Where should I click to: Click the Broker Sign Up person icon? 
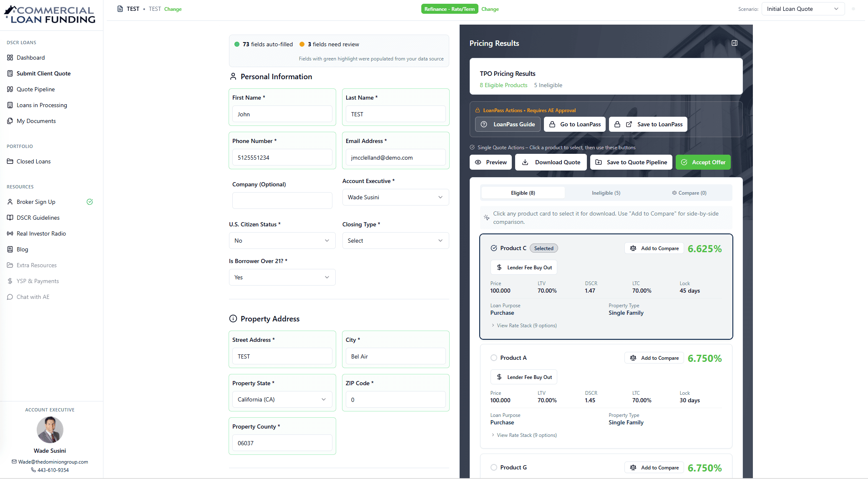[10, 202]
